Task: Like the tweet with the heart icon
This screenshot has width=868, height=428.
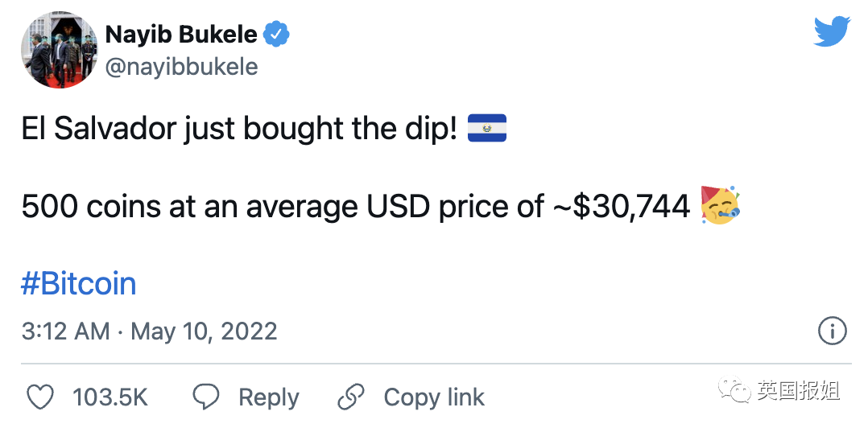Action: (39, 397)
